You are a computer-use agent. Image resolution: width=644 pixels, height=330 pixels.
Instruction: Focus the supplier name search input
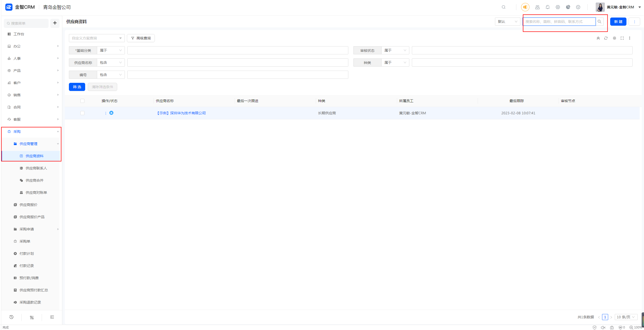click(559, 22)
